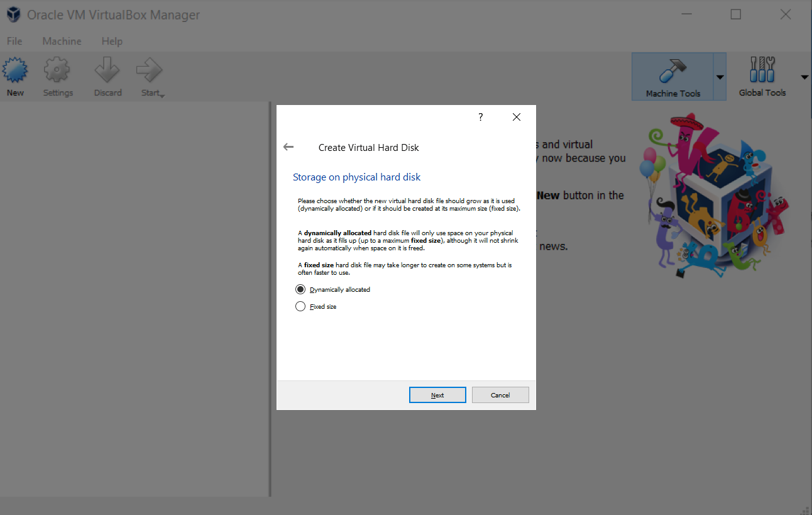The image size is (812, 515).
Task: Select Fixed size radio button
Action: (x=300, y=306)
